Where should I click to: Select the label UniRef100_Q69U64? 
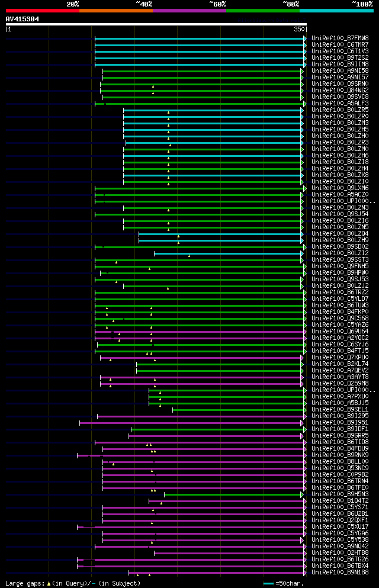pos(340,332)
